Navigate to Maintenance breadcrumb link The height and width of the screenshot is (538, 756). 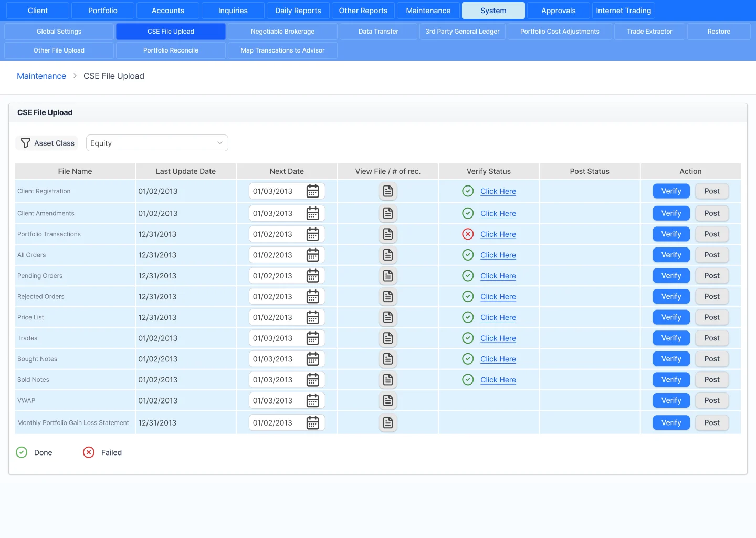41,76
